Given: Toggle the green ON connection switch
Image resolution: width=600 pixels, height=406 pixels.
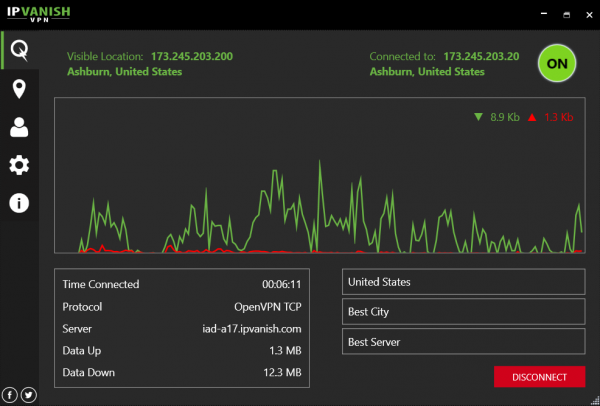Looking at the screenshot, I should tap(557, 64).
